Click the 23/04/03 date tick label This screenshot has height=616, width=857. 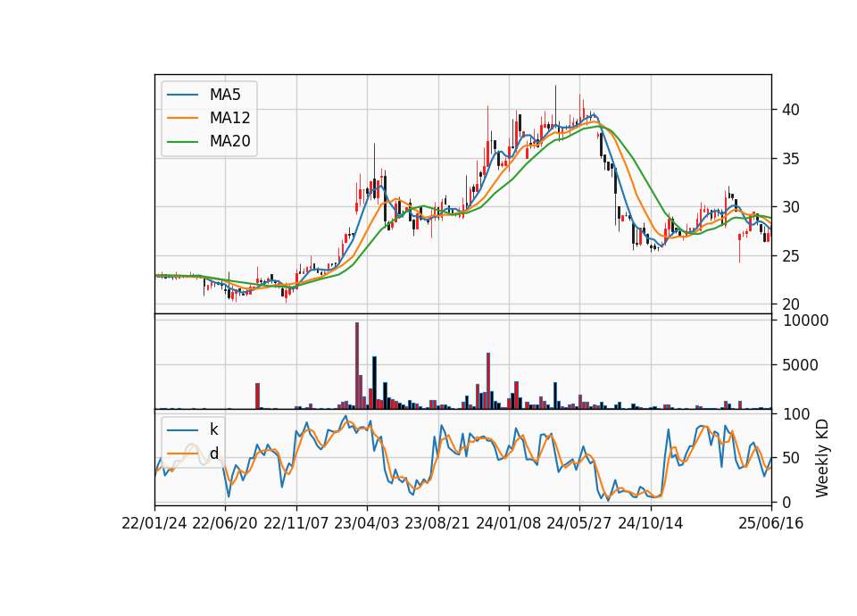[x=367, y=523]
